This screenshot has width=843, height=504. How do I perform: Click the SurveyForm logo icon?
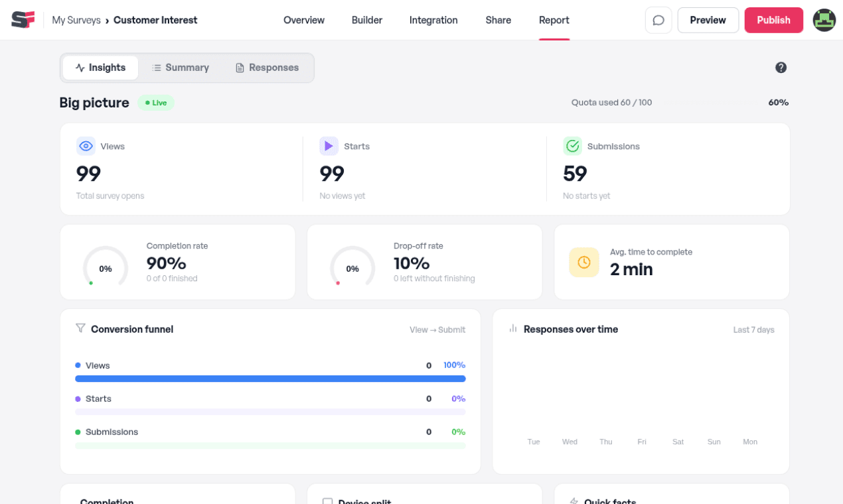[x=23, y=20]
